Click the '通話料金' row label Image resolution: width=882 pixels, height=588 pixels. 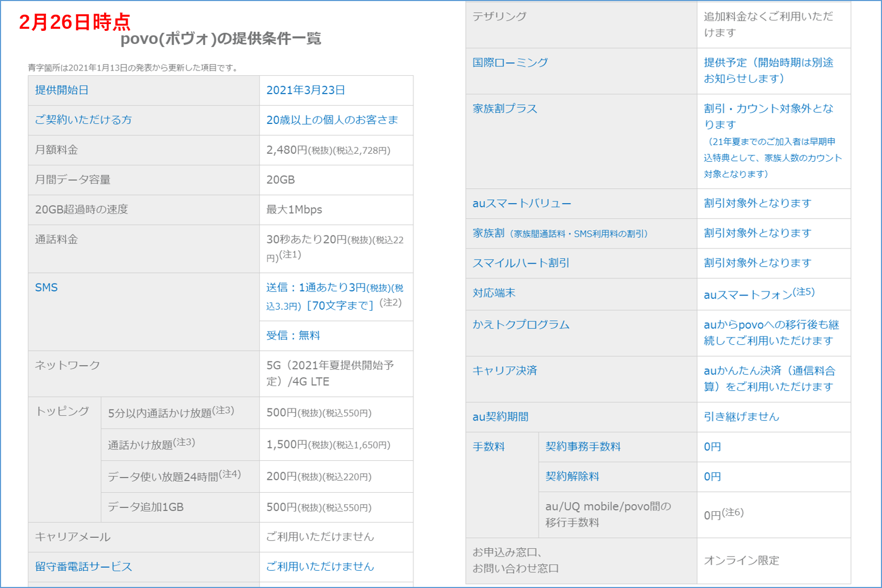pyautogui.click(x=56, y=239)
